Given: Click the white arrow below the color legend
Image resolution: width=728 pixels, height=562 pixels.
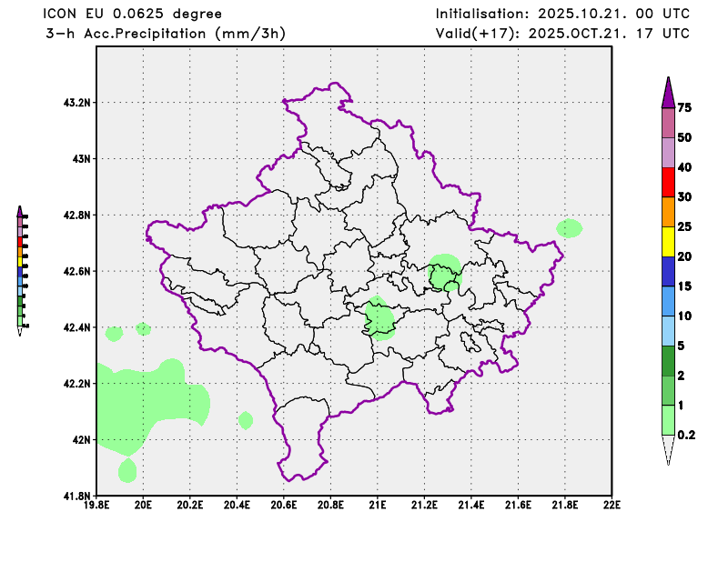Looking at the screenshot, I should coord(667,448).
